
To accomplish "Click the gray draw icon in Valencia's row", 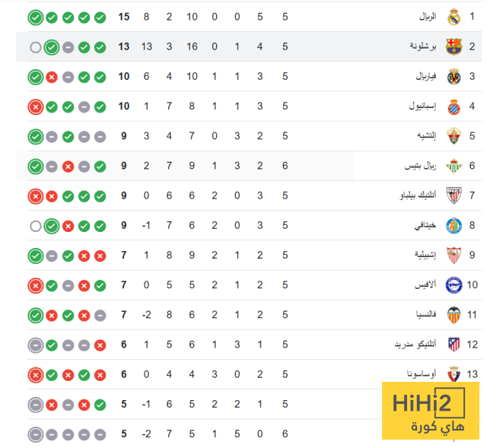I will [100, 315].
